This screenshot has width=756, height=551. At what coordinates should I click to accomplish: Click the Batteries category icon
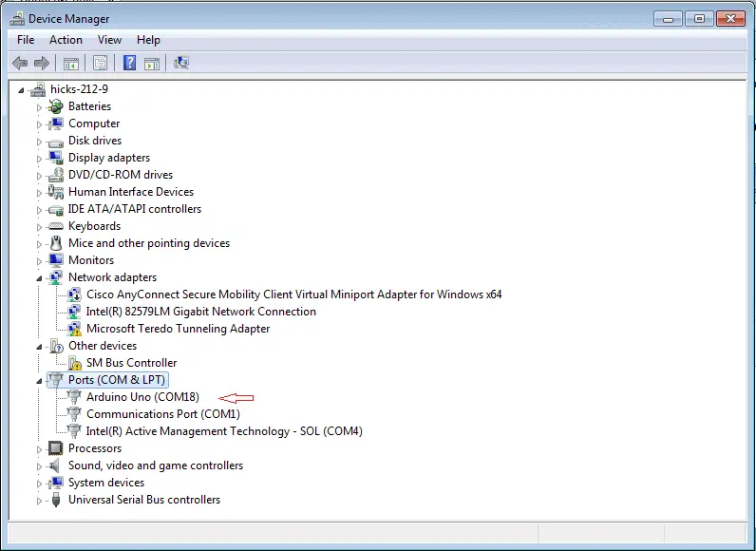(56, 106)
